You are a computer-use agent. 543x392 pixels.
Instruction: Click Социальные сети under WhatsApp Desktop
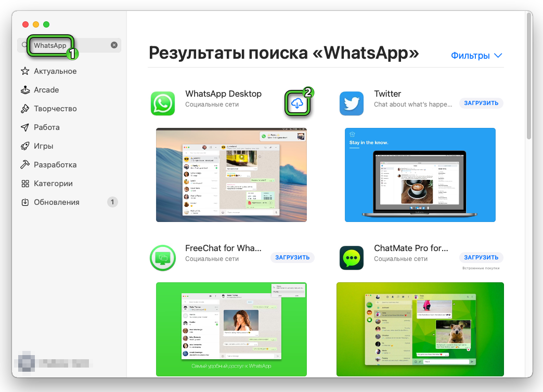point(212,104)
